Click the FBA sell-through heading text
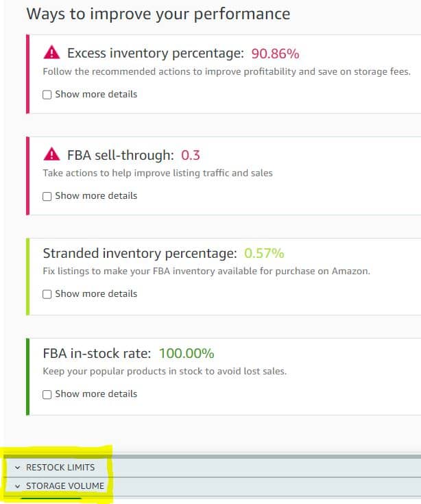This screenshot has width=421, height=504. coord(121,155)
